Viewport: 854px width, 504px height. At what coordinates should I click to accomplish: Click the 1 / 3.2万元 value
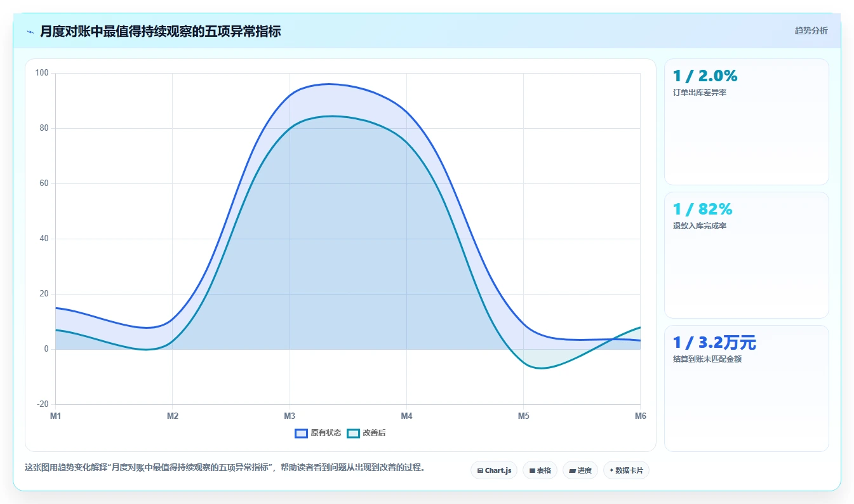coord(715,343)
